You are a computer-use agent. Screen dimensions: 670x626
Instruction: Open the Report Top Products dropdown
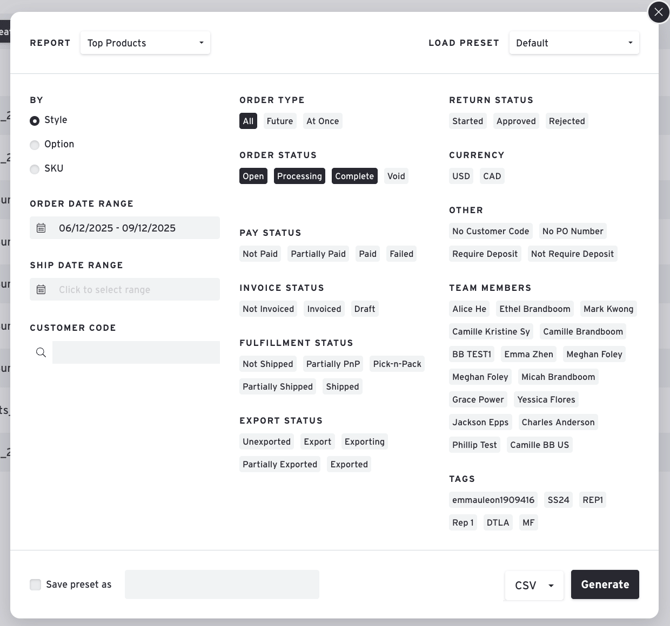point(145,43)
